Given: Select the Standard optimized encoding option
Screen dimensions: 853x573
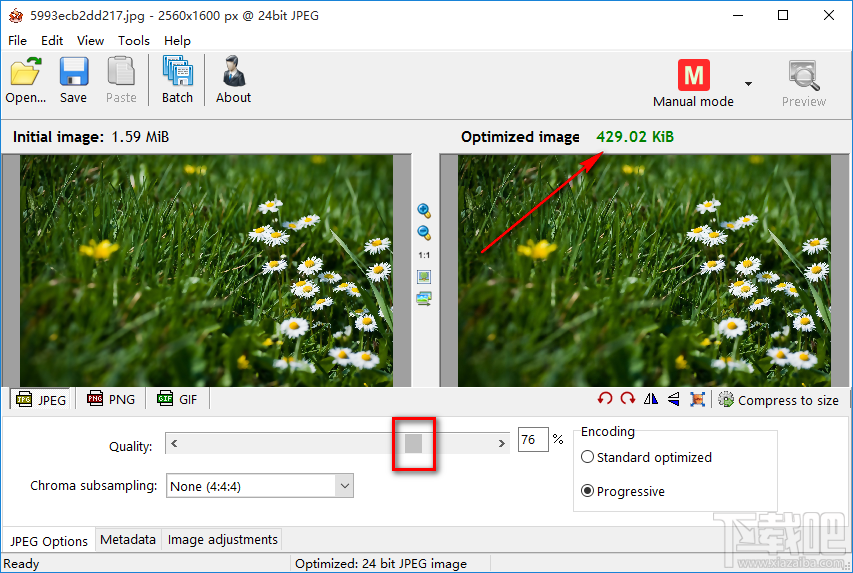Looking at the screenshot, I should pos(646,457).
